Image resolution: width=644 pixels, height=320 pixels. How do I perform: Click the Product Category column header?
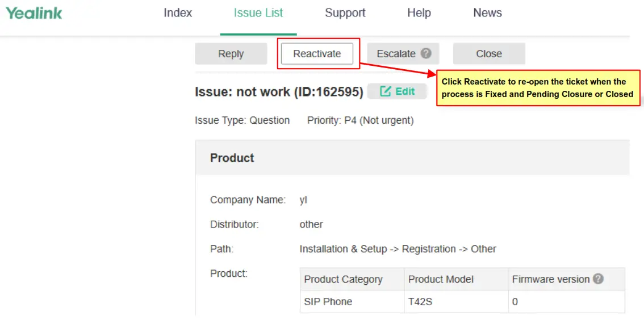(x=343, y=279)
